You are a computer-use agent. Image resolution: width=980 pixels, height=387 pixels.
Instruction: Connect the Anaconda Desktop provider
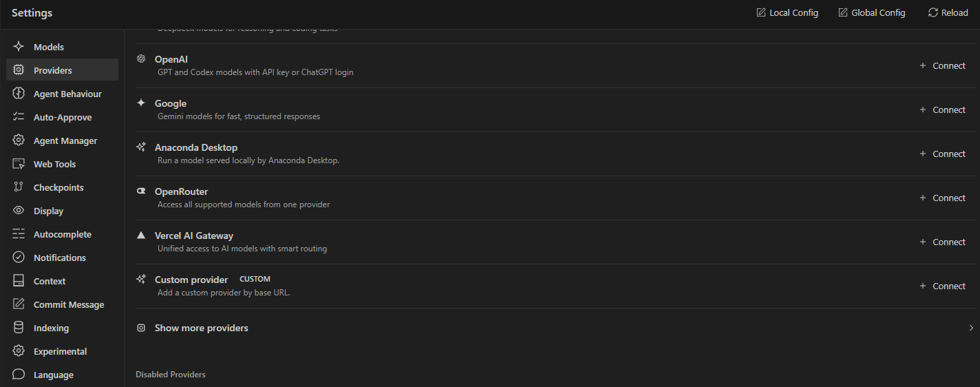click(943, 154)
